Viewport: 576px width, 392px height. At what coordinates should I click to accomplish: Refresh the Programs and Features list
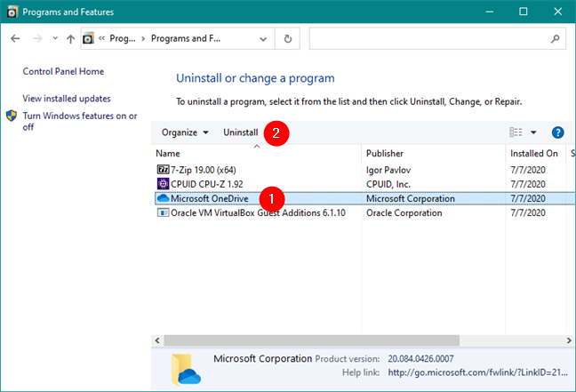click(x=288, y=38)
